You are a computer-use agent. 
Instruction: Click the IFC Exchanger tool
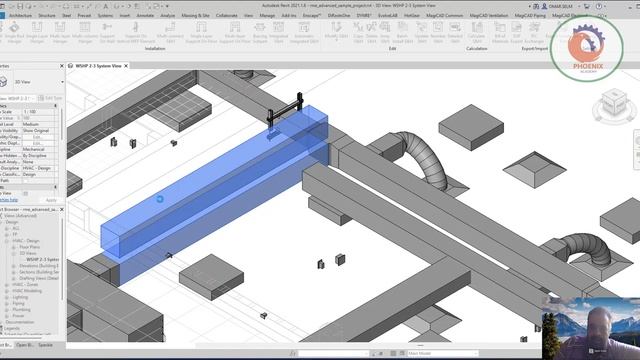[x=534, y=33]
